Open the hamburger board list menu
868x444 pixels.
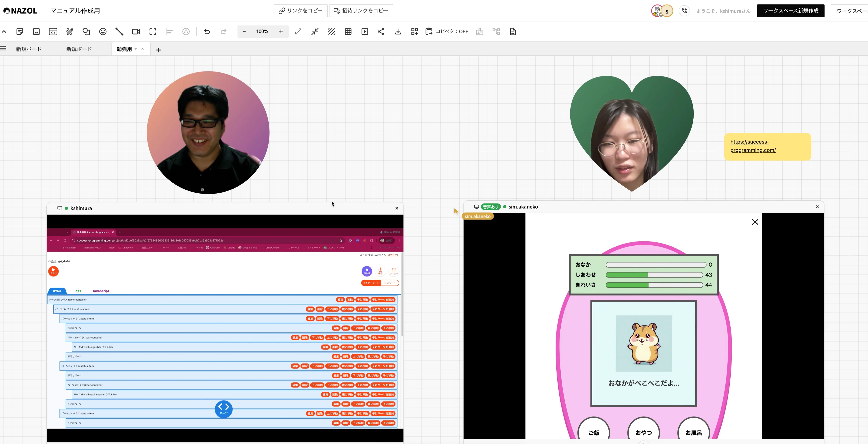pyautogui.click(x=3, y=48)
